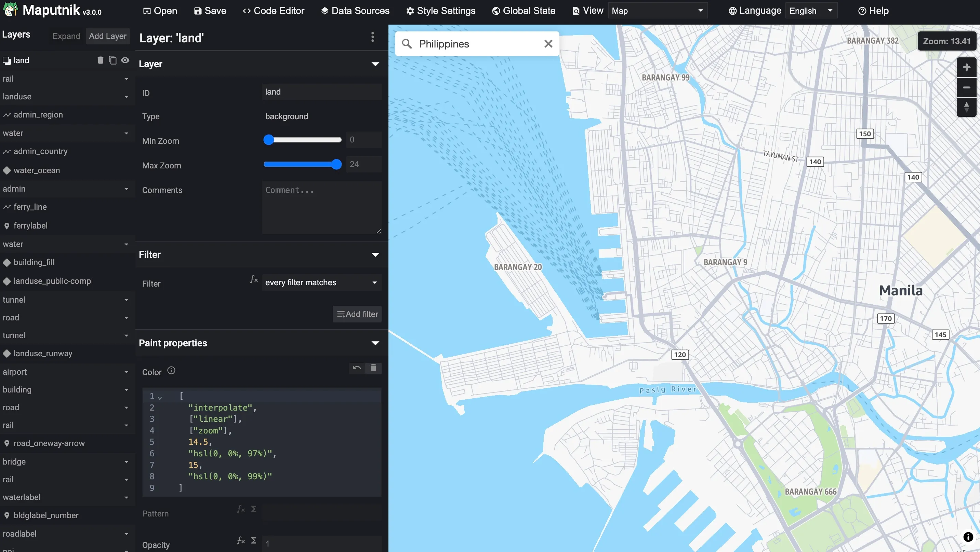Click the Add filter button

click(x=356, y=314)
